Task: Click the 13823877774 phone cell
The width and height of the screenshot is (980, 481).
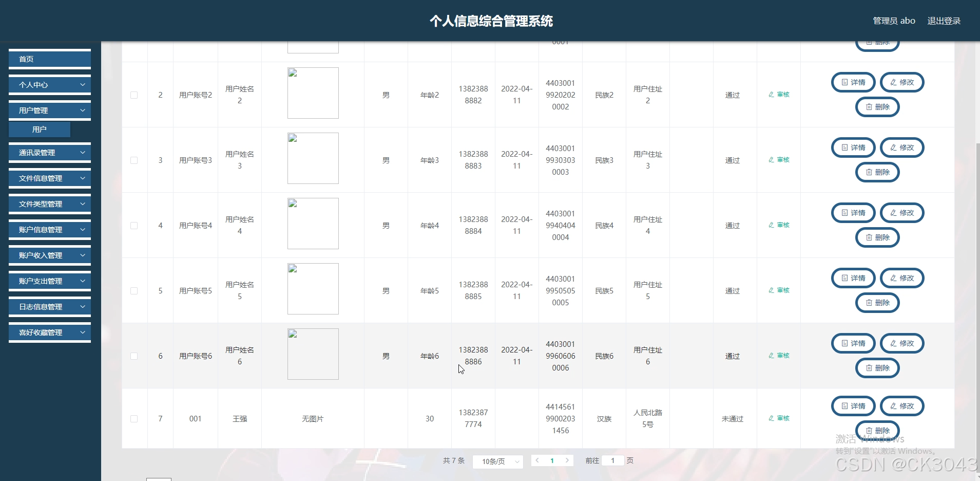Action: (x=473, y=418)
